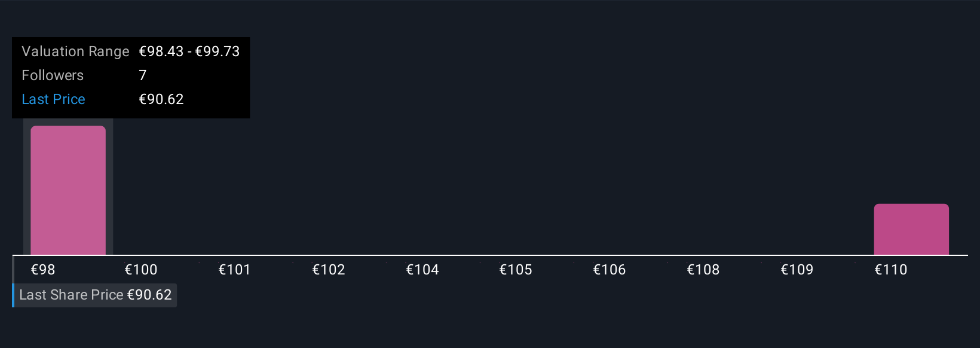Click the Last Share Price €90.62 label
Image resolution: width=980 pixels, height=348 pixels.
[96, 295]
